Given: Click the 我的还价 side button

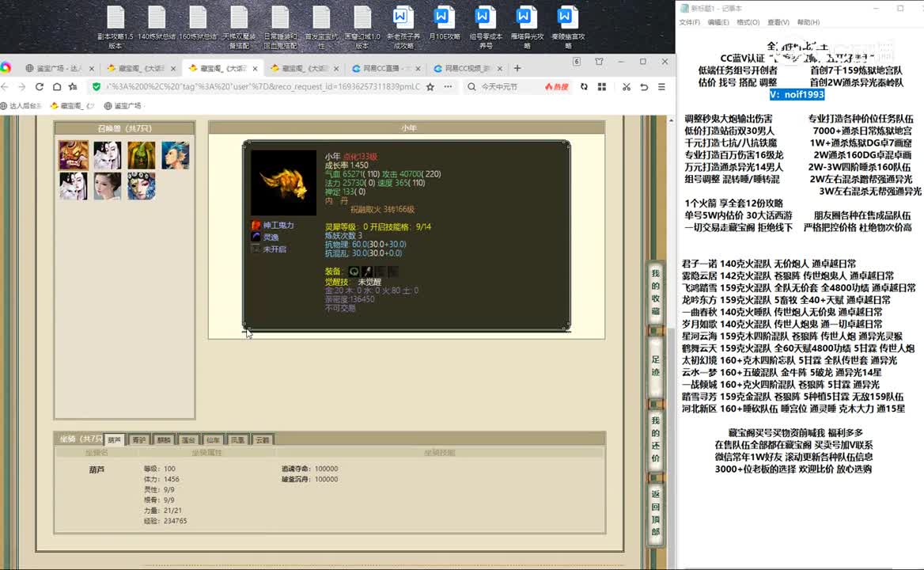Looking at the screenshot, I should point(655,439).
